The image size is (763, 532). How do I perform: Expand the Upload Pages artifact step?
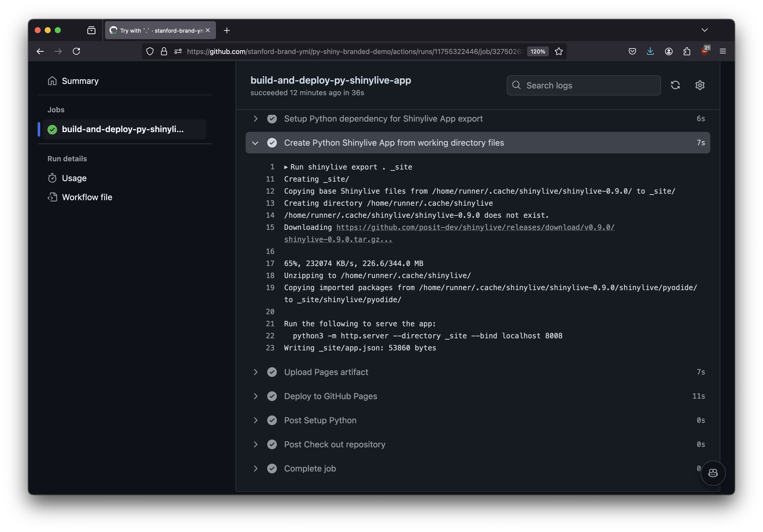pyautogui.click(x=255, y=372)
